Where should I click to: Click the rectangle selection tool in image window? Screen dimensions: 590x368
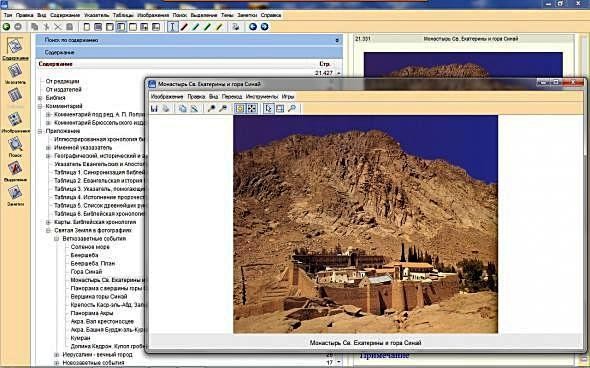280,109
